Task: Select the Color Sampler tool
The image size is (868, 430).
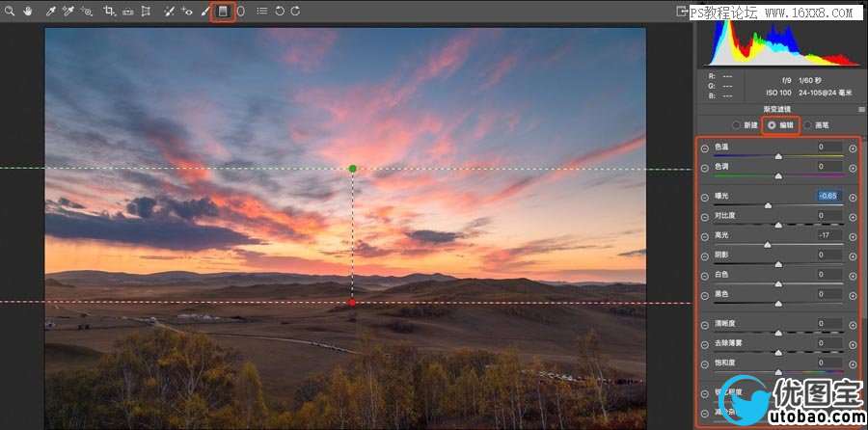Action: click(68, 11)
